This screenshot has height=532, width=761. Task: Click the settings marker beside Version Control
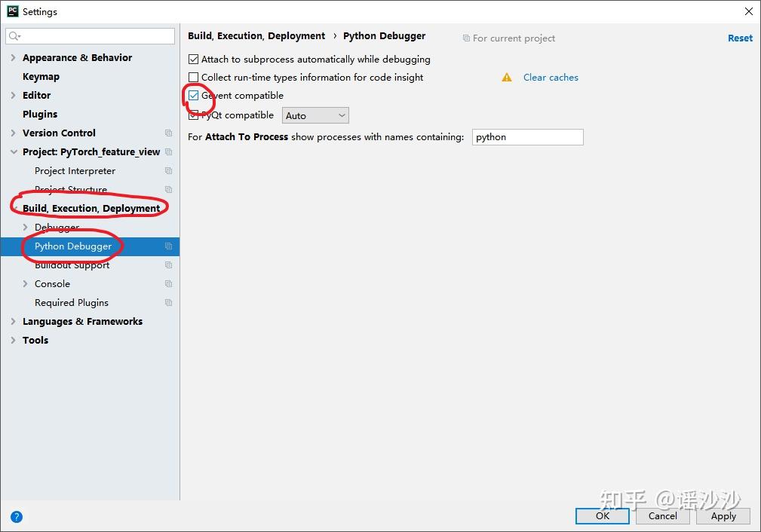(167, 133)
